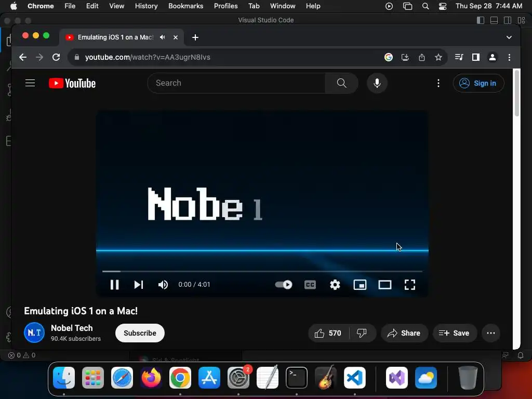This screenshot has height=399, width=532.
Task: Open a new Chrome tab
Action: 195,37
